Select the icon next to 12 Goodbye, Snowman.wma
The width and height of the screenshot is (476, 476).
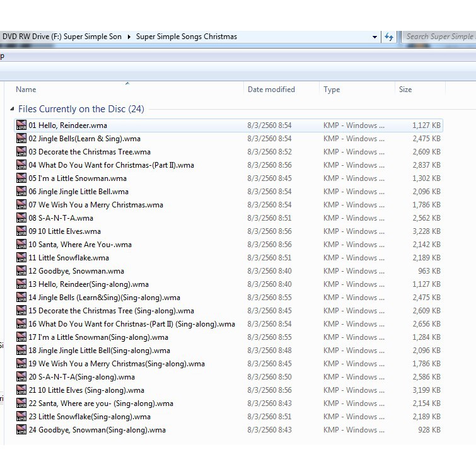(21, 271)
